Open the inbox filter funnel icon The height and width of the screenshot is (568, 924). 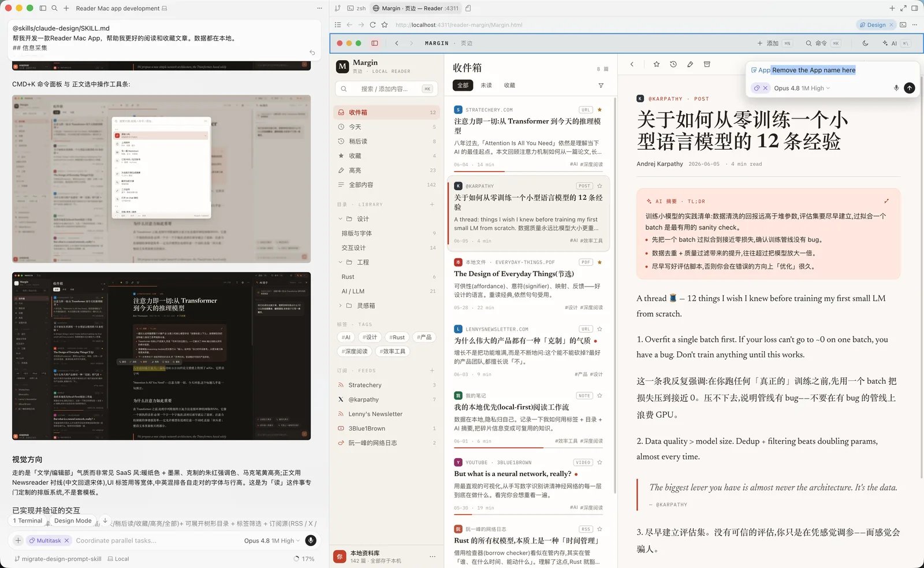[x=601, y=86]
